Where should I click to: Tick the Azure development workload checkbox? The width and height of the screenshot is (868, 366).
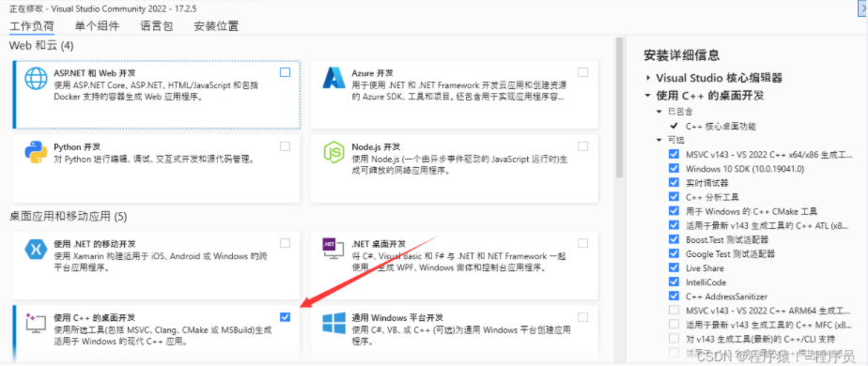click(x=583, y=72)
